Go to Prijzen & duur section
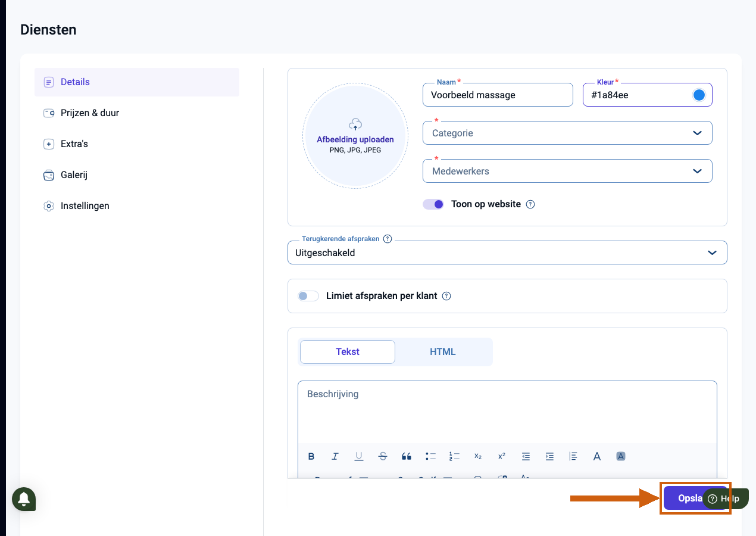This screenshot has height=536, width=756. click(137, 113)
